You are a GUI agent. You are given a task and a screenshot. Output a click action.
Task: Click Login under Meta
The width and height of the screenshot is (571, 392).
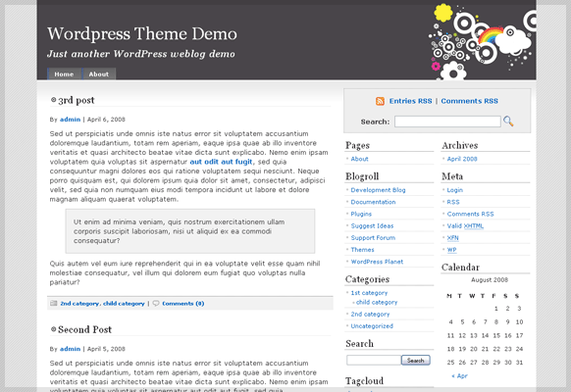[455, 190]
